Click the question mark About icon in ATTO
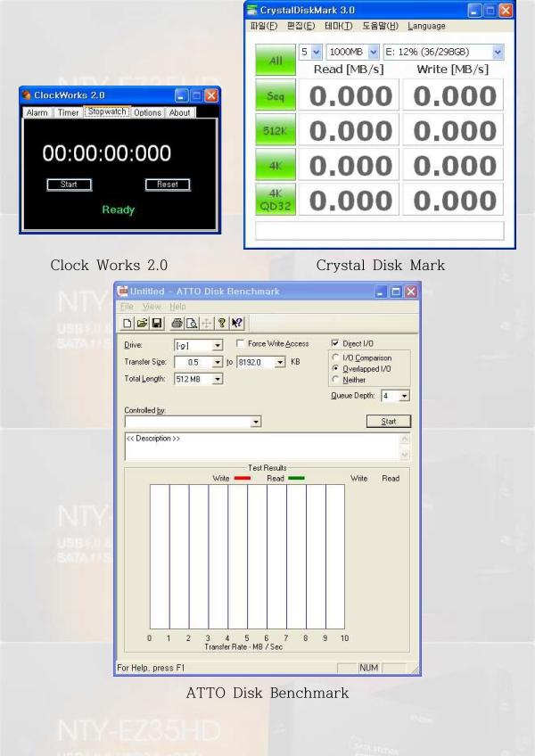This screenshot has width=535, height=756. pos(221,323)
